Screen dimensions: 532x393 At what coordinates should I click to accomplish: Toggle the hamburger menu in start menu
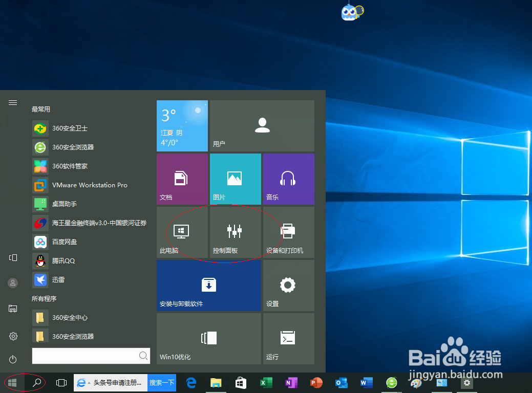point(13,102)
